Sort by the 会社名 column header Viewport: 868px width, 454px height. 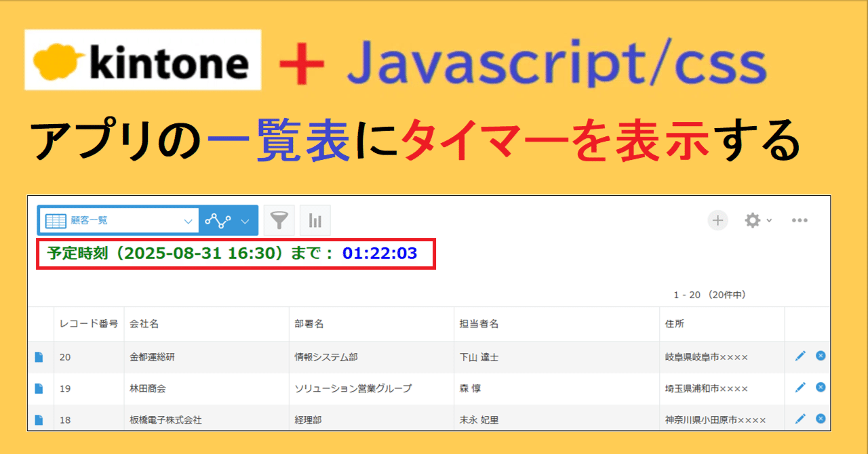point(207,324)
